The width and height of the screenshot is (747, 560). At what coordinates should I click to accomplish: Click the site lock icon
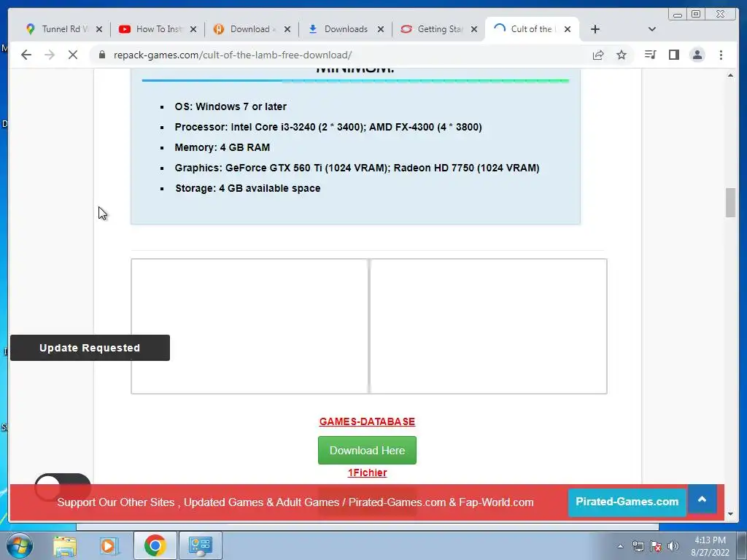(x=101, y=55)
